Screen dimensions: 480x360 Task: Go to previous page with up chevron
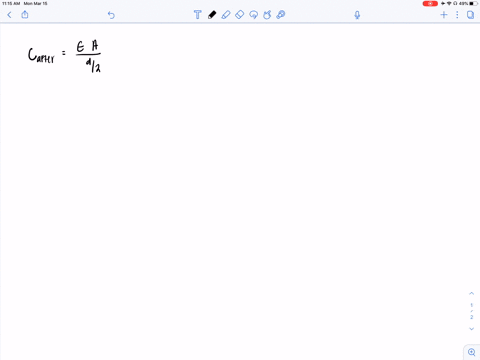pyautogui.click(x=471, y=293)
